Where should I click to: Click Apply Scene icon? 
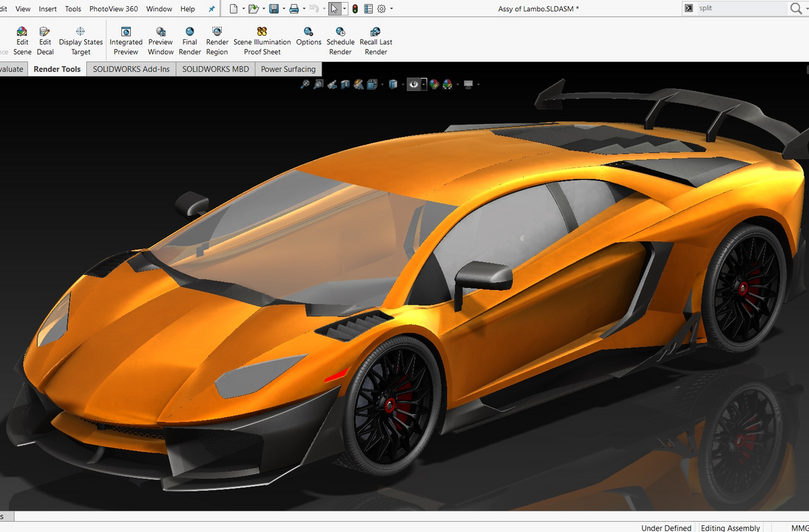448,84
